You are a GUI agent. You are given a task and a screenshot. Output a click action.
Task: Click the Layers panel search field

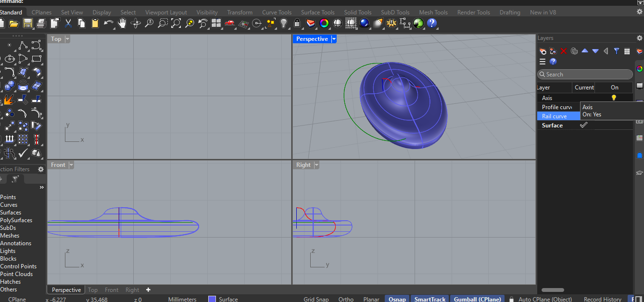tap(584, 74)
